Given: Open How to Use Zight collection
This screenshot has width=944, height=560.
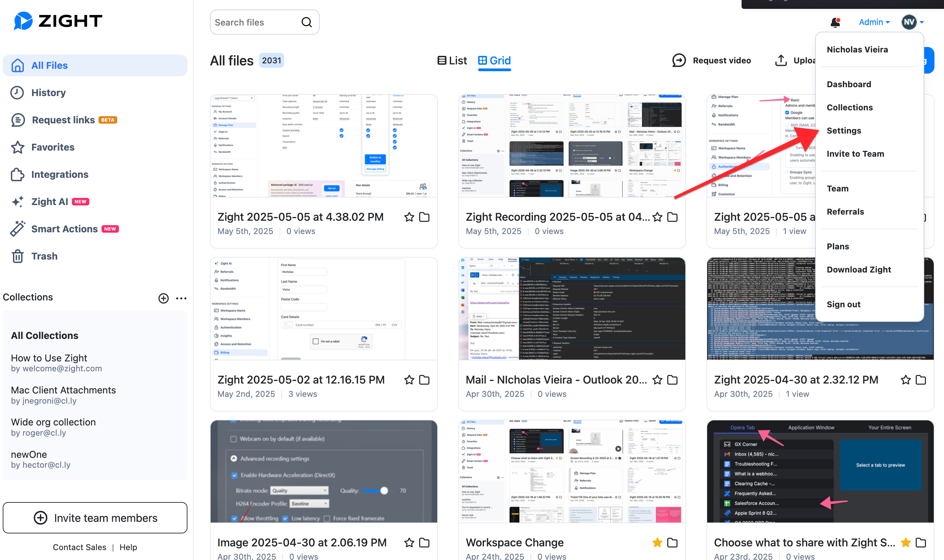Looking at the screenshot, I should point(56,362).
